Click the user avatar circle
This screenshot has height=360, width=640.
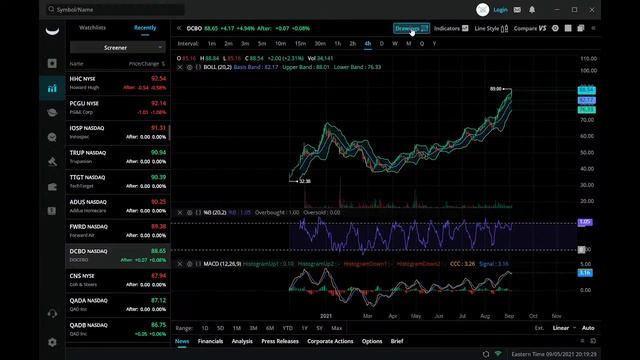pos(482,10)
